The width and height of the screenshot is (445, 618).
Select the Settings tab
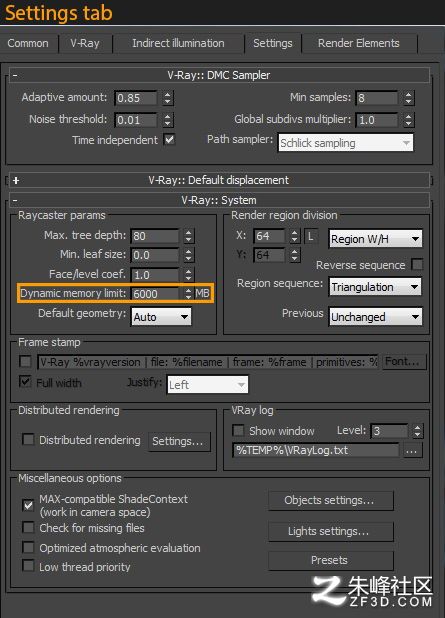click(x=273, y=43)
